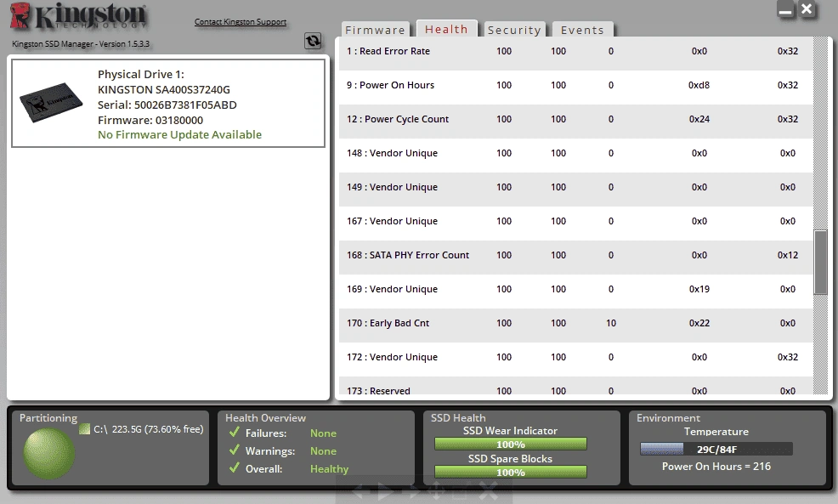Click the checkmark beside Overall
This screenshot has height=504, width=838.
(234, 468)
